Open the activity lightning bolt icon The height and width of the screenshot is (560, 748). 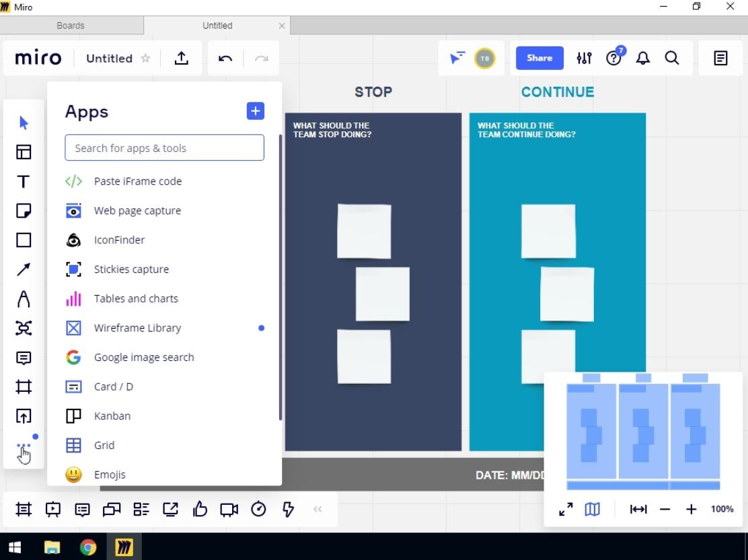(x=288, y=510)
